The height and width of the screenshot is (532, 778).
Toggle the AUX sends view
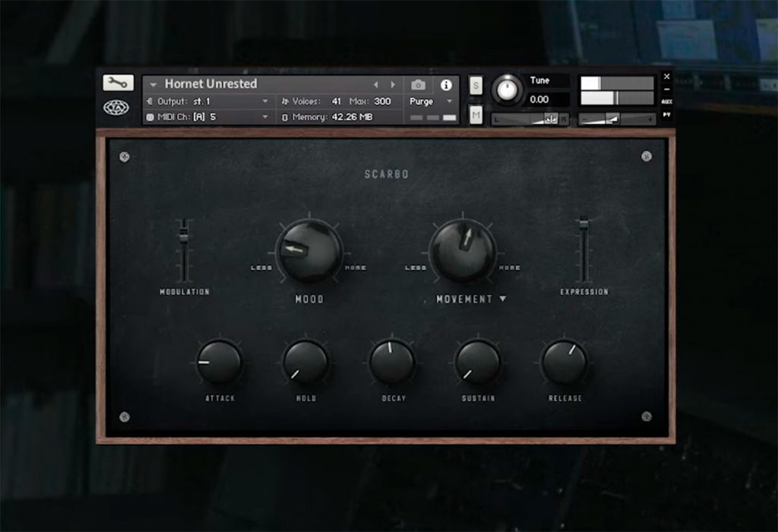point(667,102)
